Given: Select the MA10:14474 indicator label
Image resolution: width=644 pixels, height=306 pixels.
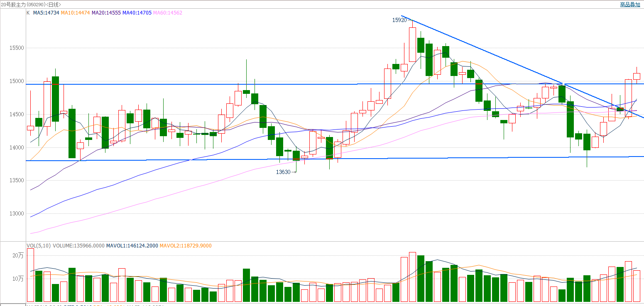Looking at the screenshot, I should (x=75, y=13).
